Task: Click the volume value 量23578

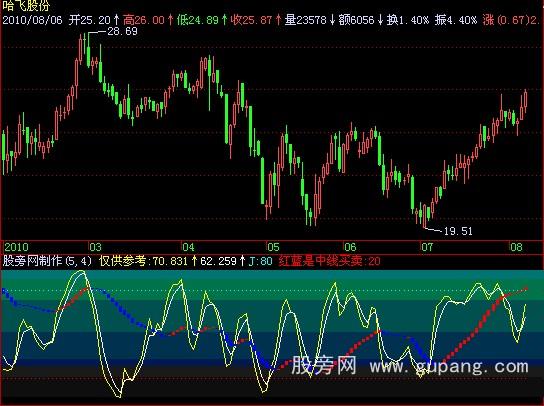Action: 306,20
